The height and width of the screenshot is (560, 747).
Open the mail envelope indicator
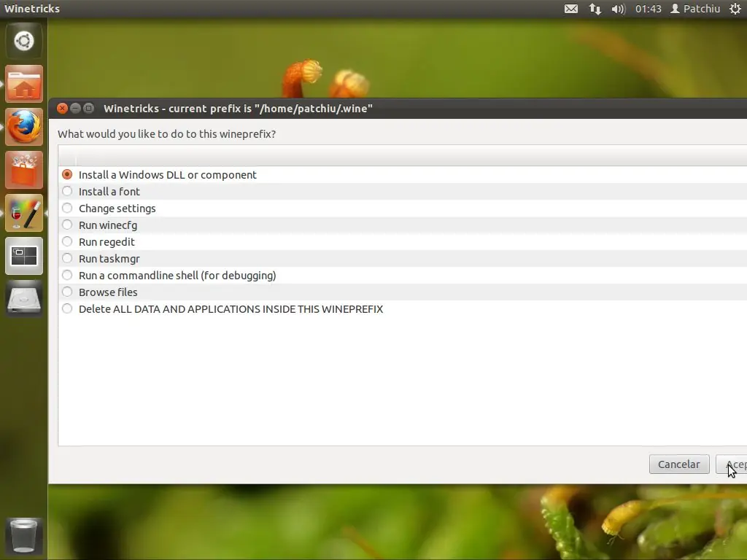point(570,9)
